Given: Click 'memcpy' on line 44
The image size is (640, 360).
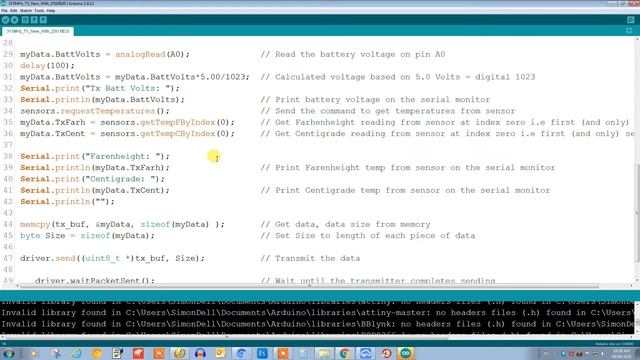Looking at the screenshot, I should coord(35,224).
